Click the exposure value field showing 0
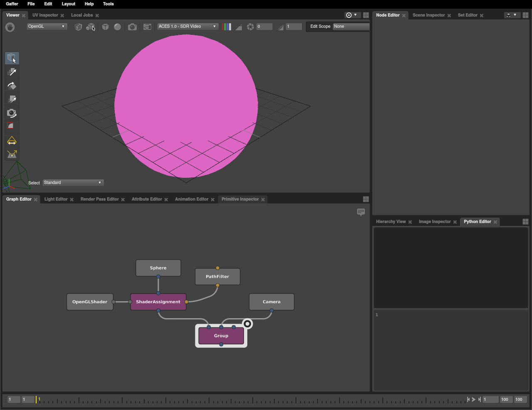532x410 pixels. pyautogui.click(x=264, y=27)
